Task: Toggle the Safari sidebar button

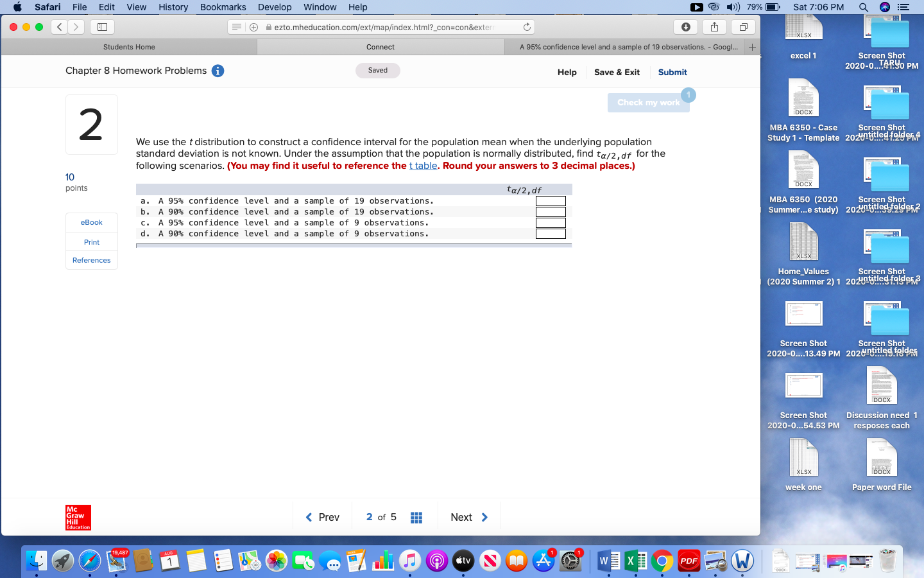Action: point(102,27)
